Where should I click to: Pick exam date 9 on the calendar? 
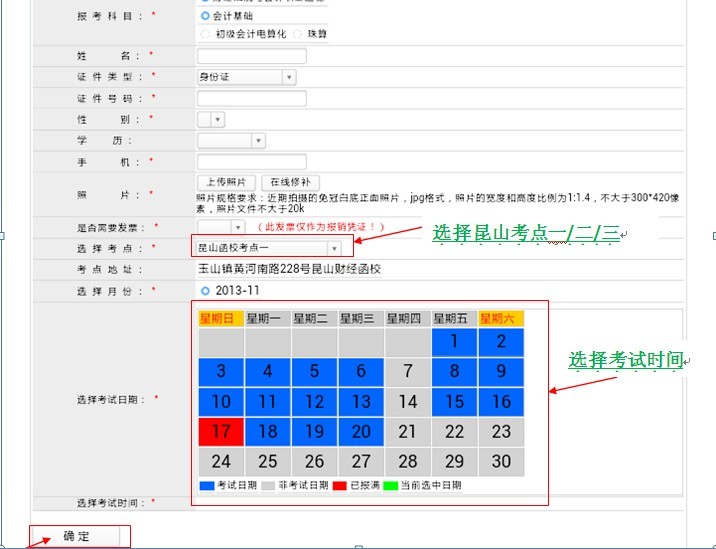point(501,371)
